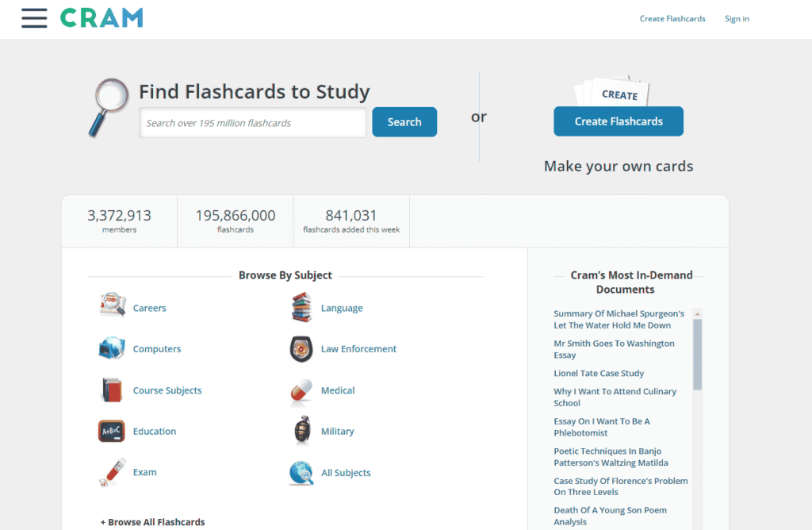Click the Browse By Subject heading
Viewport: 812px width, 530px height.
285,275
